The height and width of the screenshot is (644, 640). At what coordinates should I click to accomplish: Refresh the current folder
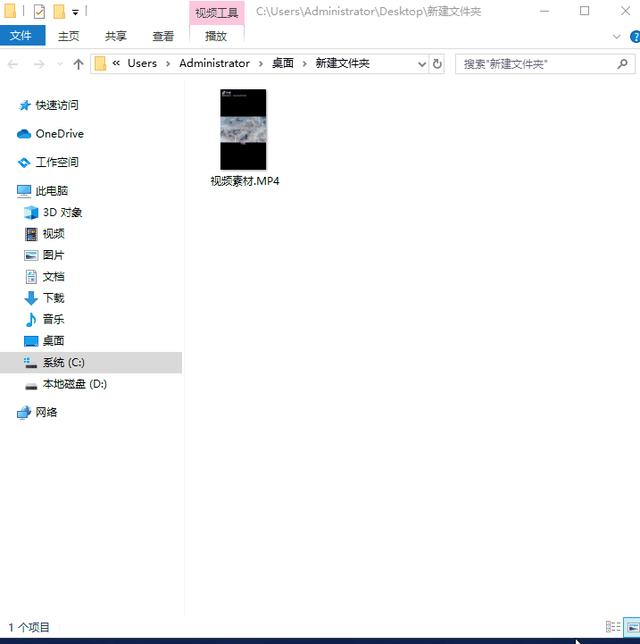437,64
